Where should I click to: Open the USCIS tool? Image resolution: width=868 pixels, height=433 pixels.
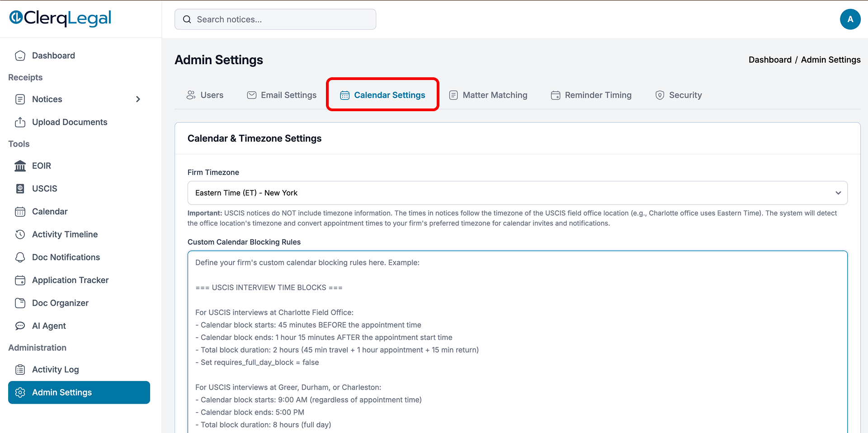(79, 188)
